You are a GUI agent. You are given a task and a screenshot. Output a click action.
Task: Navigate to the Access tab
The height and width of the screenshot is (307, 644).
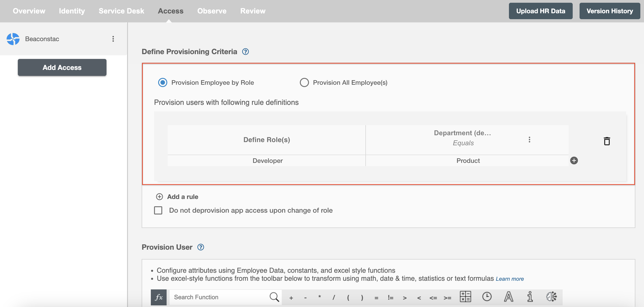click(171, 11)
